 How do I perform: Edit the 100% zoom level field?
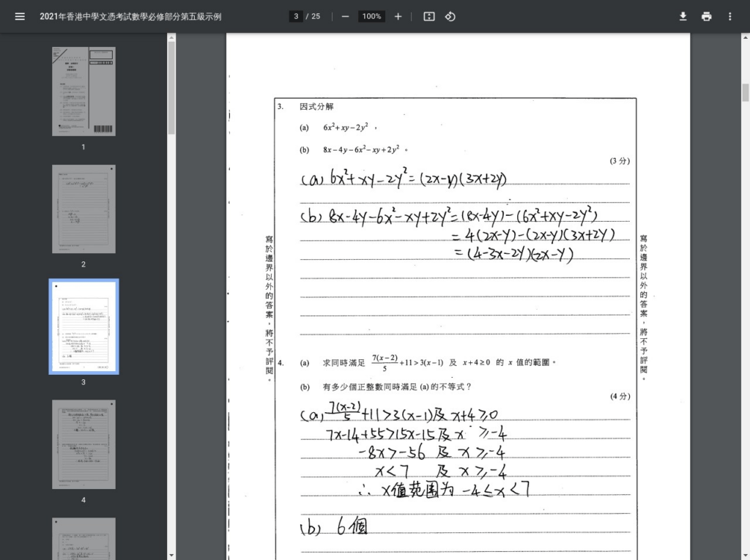pos(371,16)
